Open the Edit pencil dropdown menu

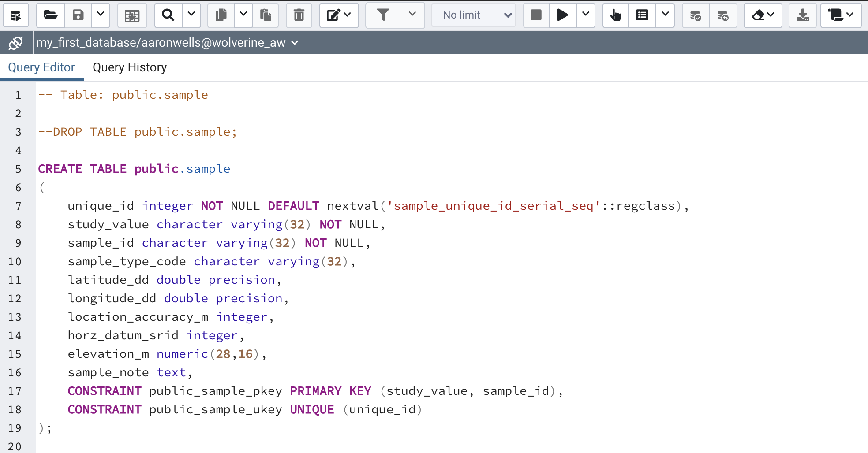pyautogui.click(x=339, y=15)
